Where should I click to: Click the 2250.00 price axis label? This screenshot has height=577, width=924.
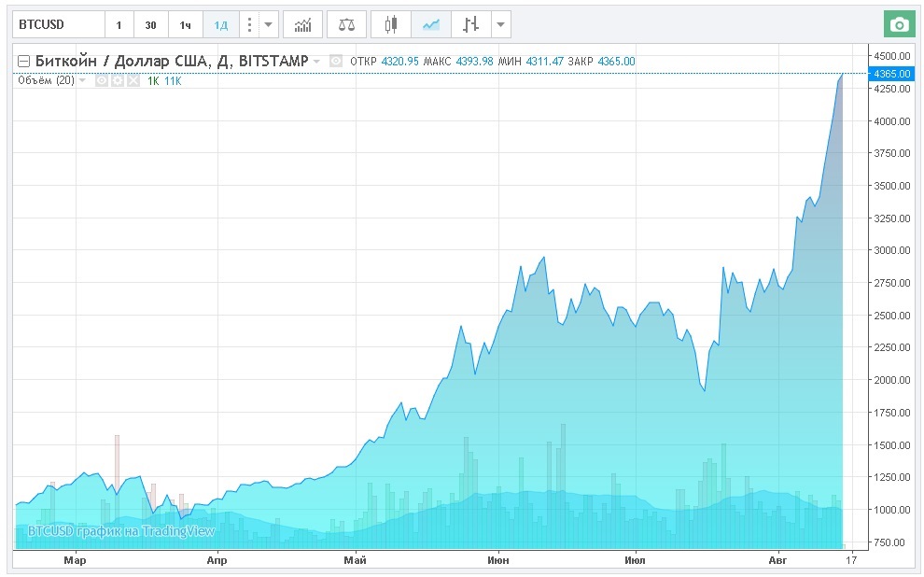coord(892,347)
